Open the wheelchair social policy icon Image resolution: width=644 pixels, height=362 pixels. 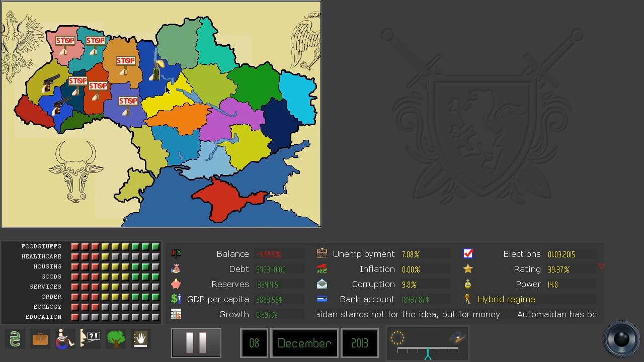(65, 339)
